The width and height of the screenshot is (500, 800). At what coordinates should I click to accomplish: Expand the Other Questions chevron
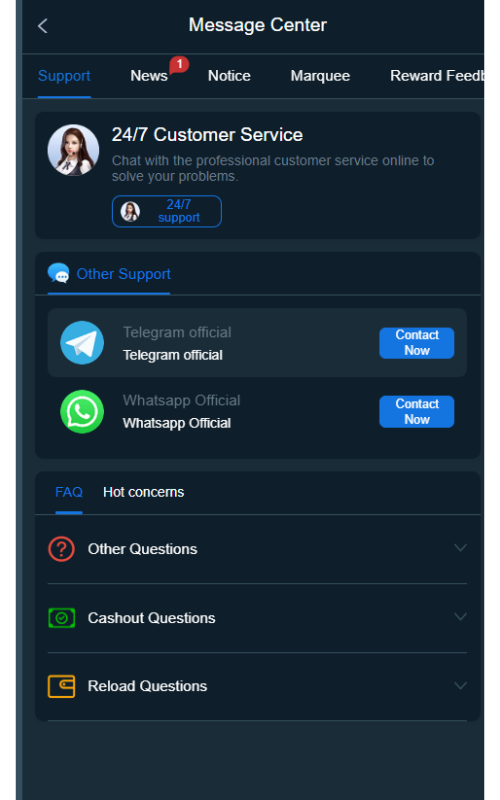(x=460, y=548)
